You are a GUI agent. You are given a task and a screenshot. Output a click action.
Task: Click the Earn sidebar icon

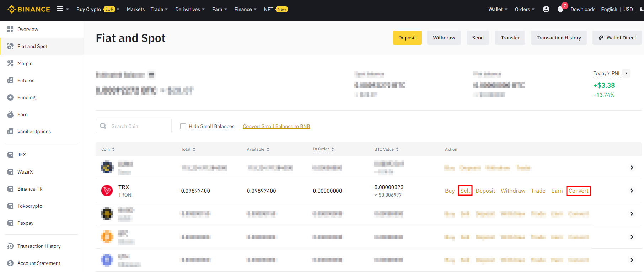[10, 114]
